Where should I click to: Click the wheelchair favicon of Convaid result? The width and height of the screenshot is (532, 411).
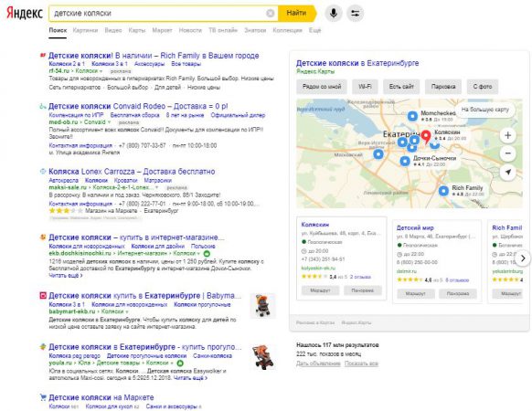43,106
